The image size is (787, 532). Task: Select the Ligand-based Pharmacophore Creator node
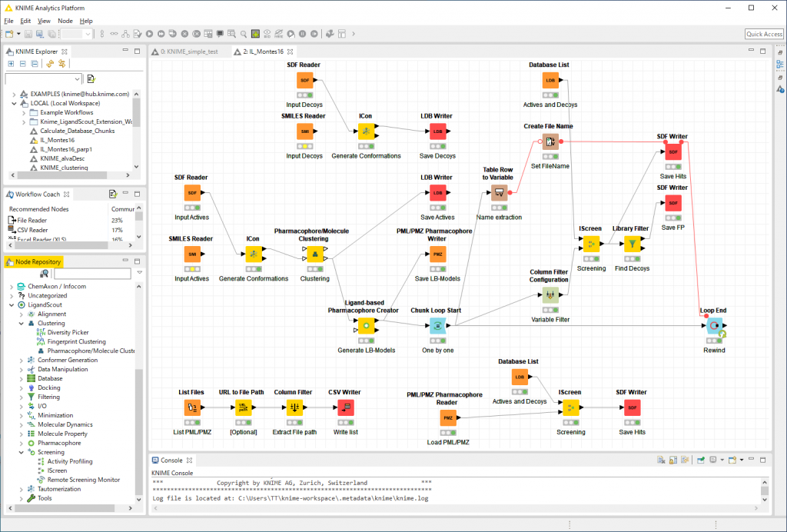click(x=366, y=326)
